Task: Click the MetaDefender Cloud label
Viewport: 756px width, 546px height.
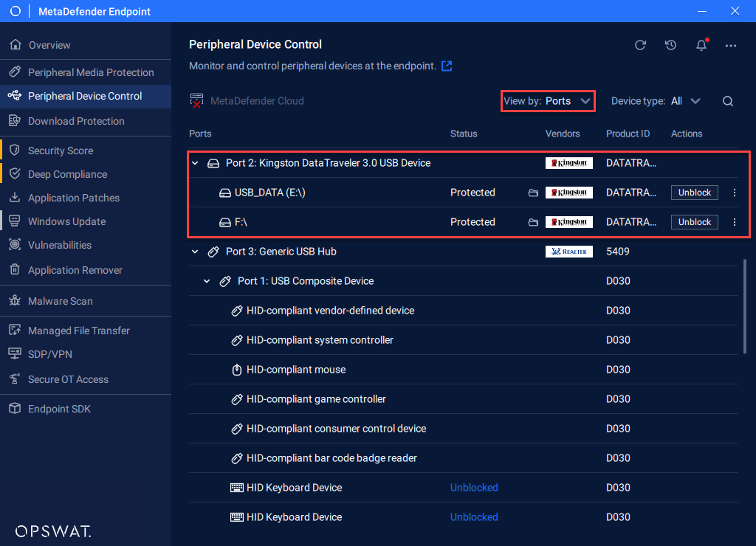Action: pyautogui.click(x=257, y=101)
